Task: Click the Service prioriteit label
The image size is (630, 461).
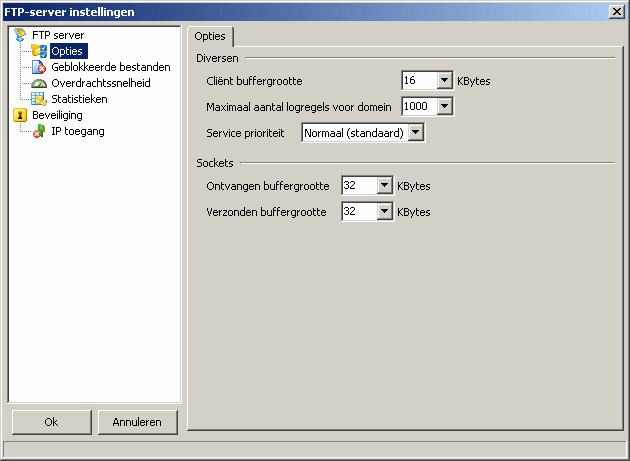Action: pyautogui.click(x=245, y=133)
